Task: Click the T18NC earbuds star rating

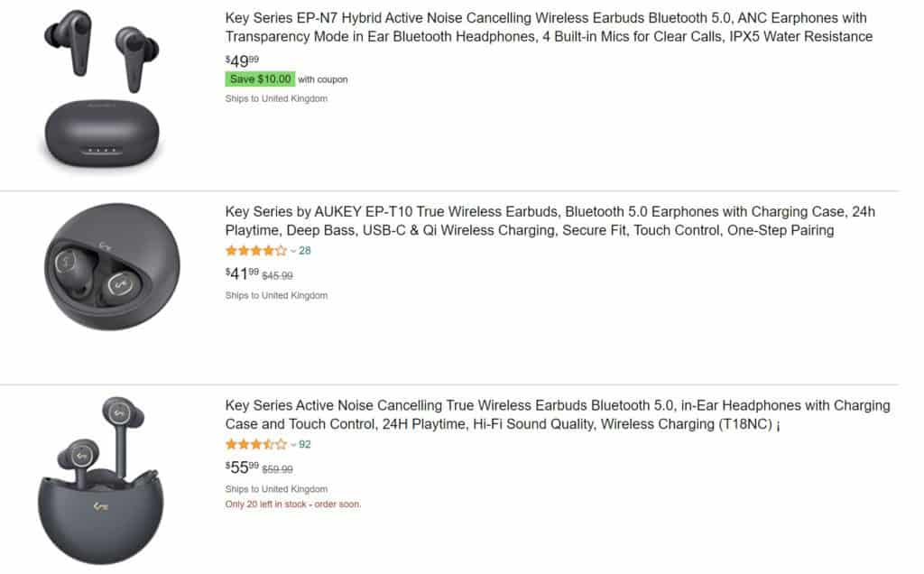Action: coord(255,444)
